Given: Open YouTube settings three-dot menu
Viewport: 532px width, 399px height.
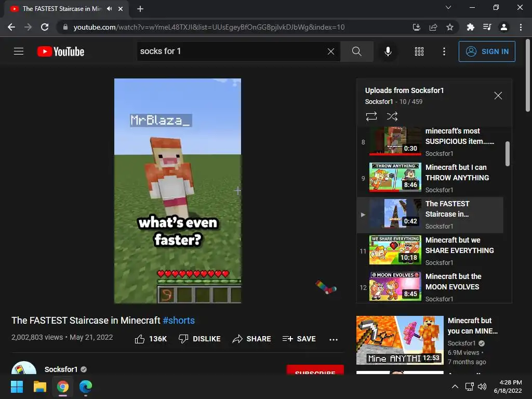Looking at the screenshot, I should (444, 51).
